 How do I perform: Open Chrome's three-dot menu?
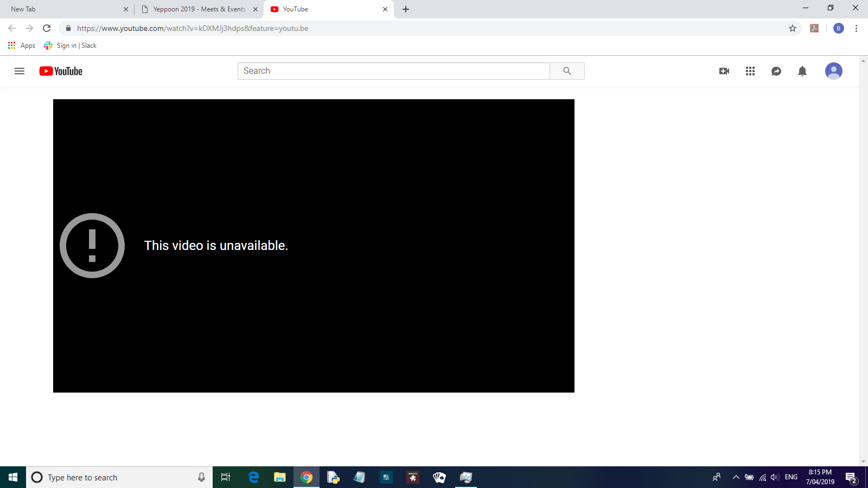coord(856,28)
